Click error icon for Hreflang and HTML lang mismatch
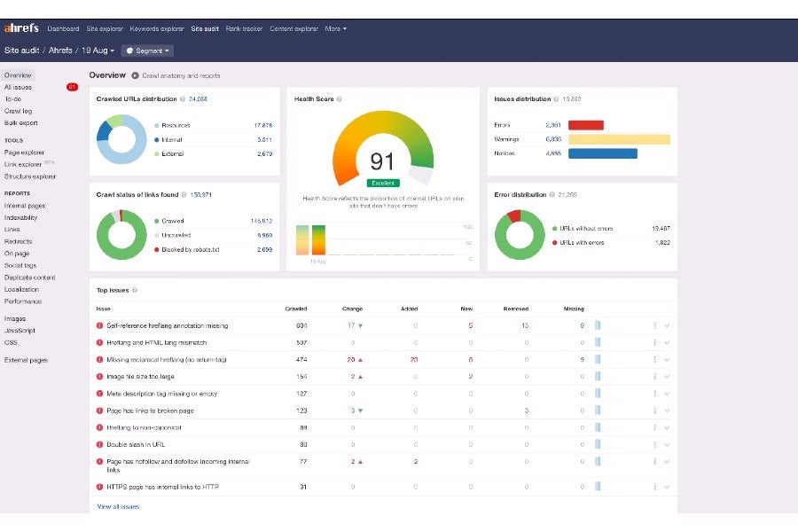Screen dimensions: 798x532 99,342
